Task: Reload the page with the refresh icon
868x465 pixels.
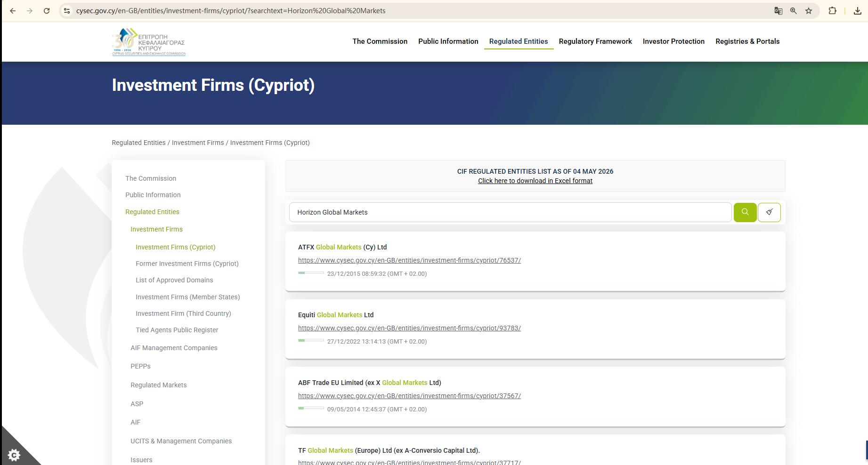Action: pyautogui.click(x=47, y=11)
